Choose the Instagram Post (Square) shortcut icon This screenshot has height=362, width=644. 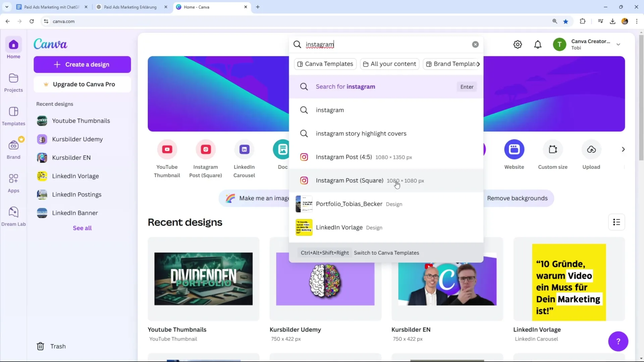pyautogui.click(x=206, y=149)
